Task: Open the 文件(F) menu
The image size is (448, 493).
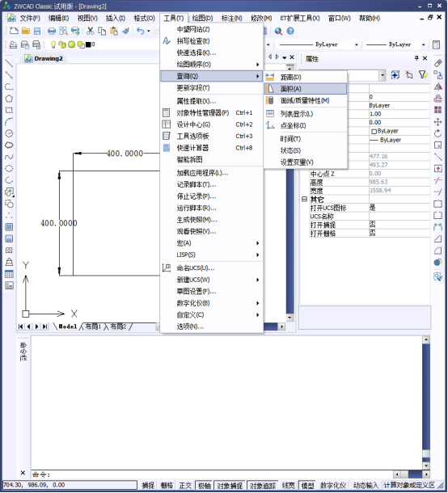Action: [30, 19]
